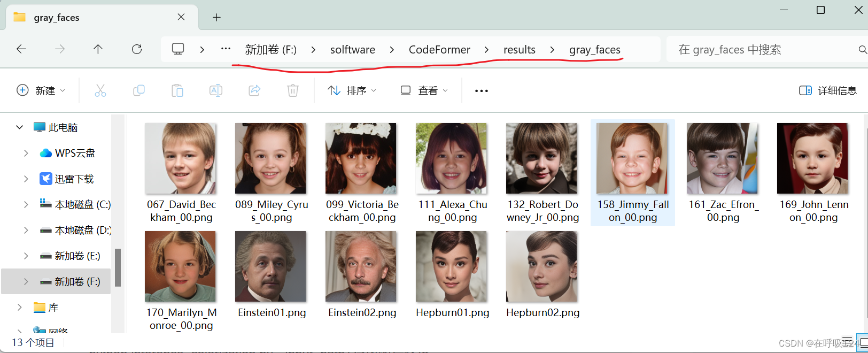This screenshot has width=868, height=353.
Task: Click the Paste clipboard icon
Action: [x=177, y=90]
